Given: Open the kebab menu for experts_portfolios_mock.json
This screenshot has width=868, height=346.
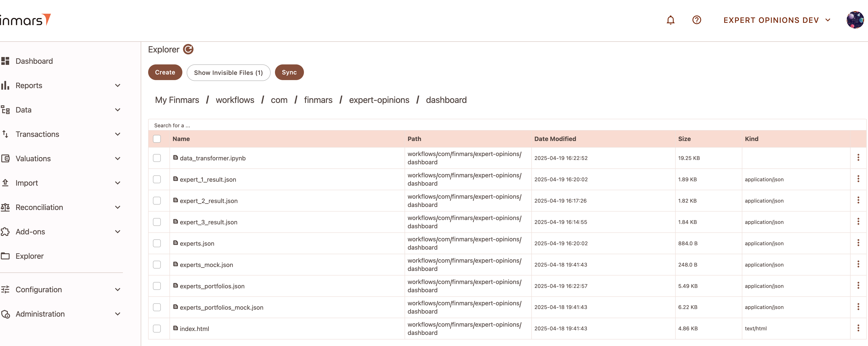Looking at the screenshot, I should tap(858, 307).
